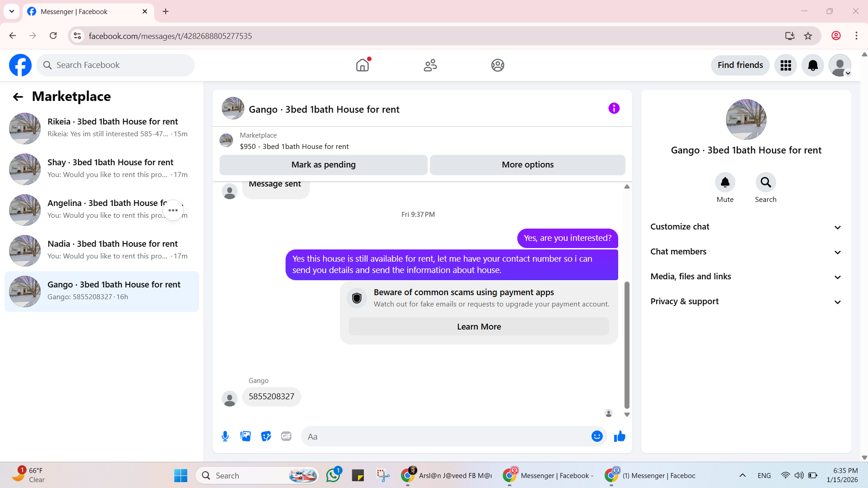This screenshot has width=868, height=488.
Task: Choose a GIF icon
Action: click(286, 436)
